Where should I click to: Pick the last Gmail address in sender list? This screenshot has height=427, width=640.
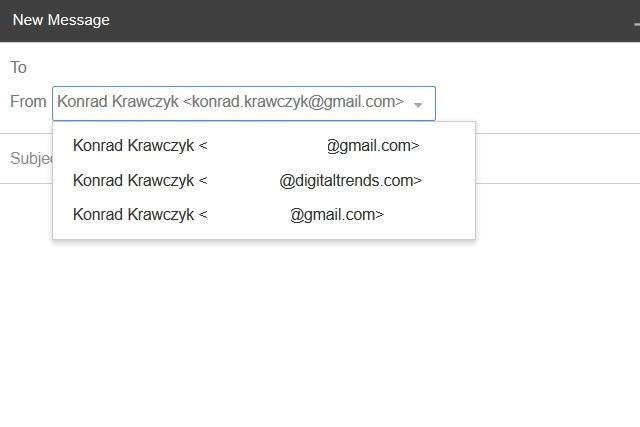[x=229, y=215]
